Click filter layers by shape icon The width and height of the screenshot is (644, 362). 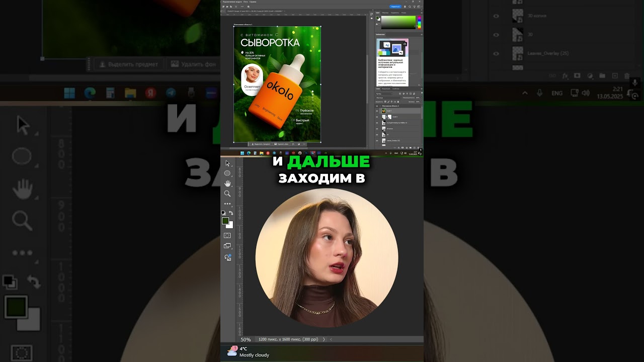[411, 94]
